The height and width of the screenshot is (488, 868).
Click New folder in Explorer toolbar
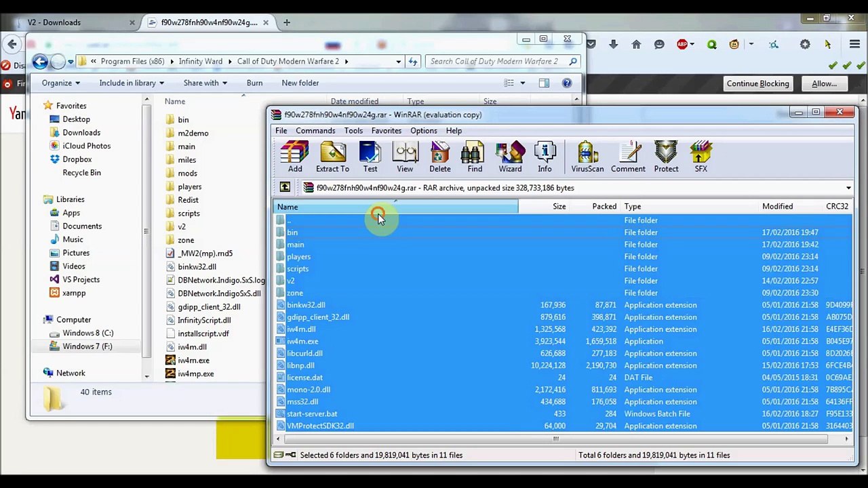(300, 83)
